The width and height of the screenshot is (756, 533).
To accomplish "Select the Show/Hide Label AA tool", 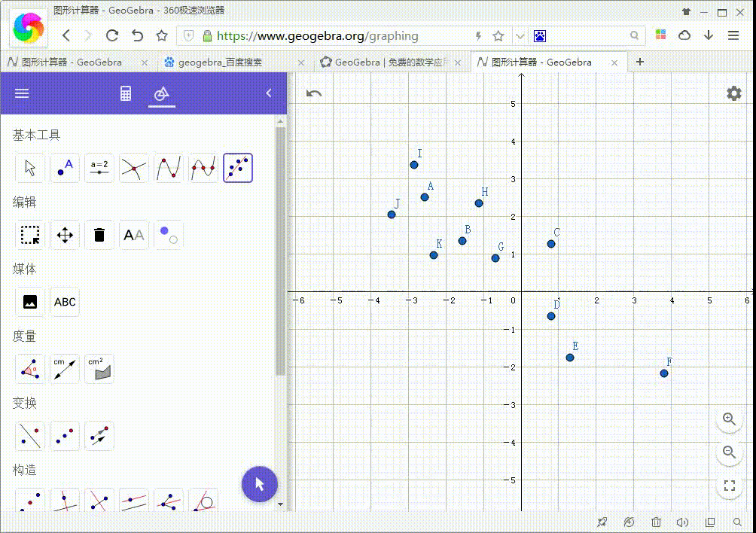I will 133,235.
